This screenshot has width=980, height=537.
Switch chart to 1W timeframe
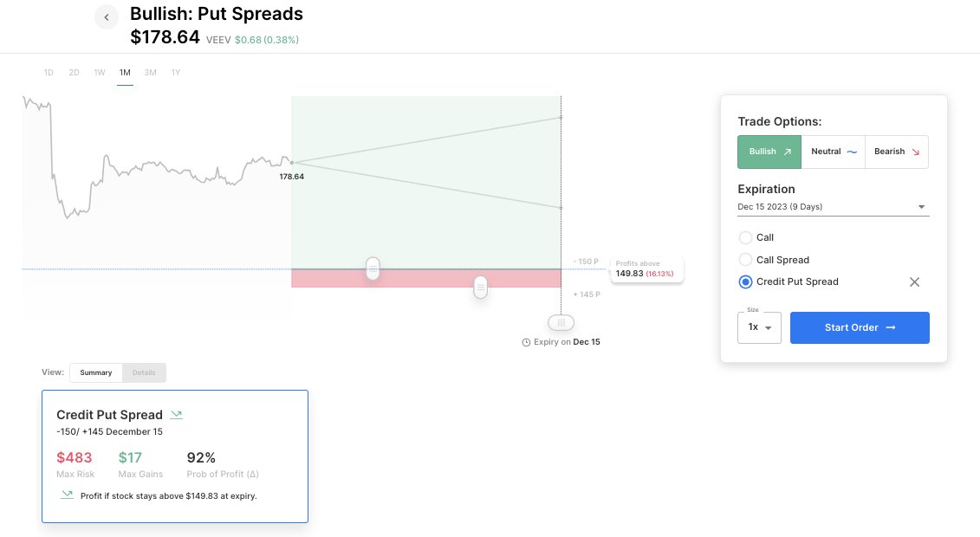[x=100, y=73]
